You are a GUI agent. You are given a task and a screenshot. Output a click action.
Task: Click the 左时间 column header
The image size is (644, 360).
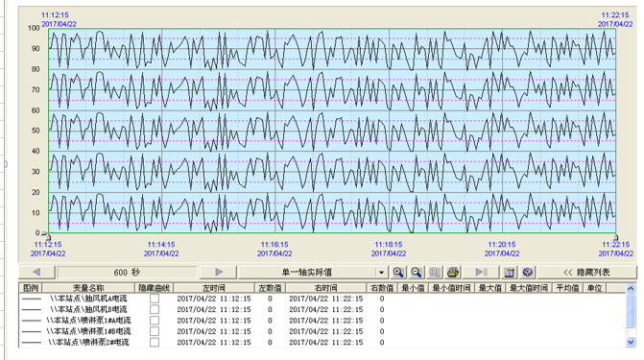pyautogui.click(x=214, y=288)
